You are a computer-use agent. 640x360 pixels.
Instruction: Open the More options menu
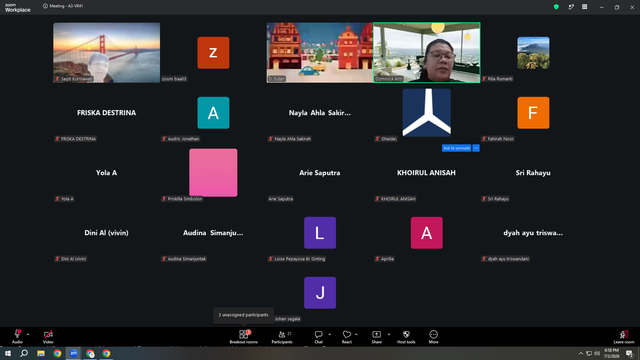click(x=433, y=336)
